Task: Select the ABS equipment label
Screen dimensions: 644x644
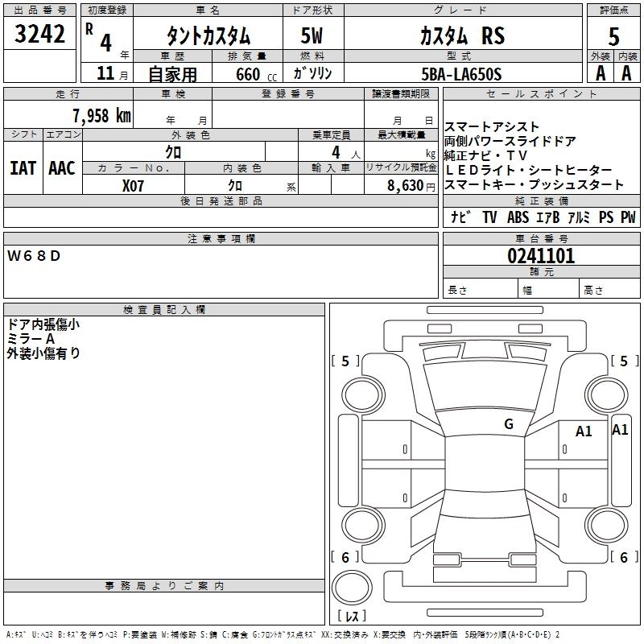Action: [517, 217]
